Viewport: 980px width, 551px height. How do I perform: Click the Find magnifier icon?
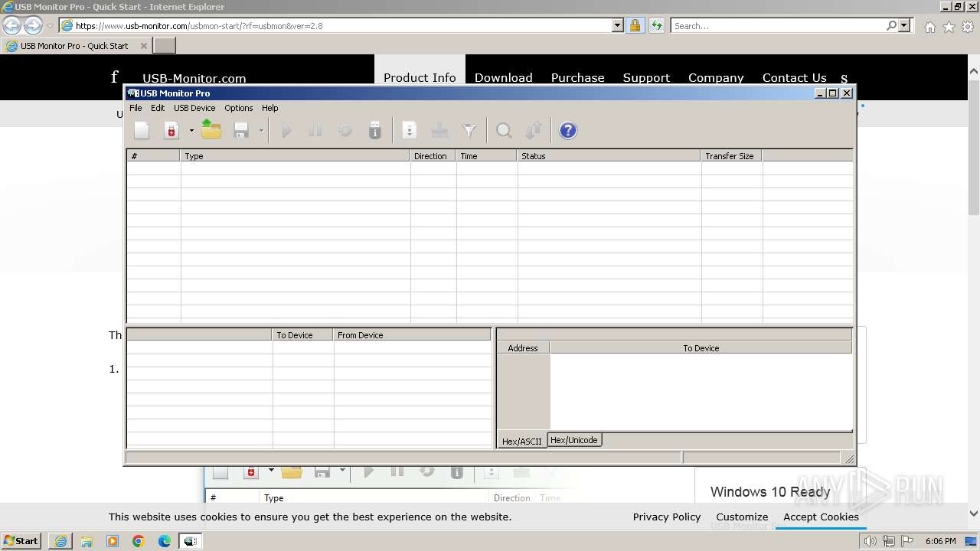504,130
